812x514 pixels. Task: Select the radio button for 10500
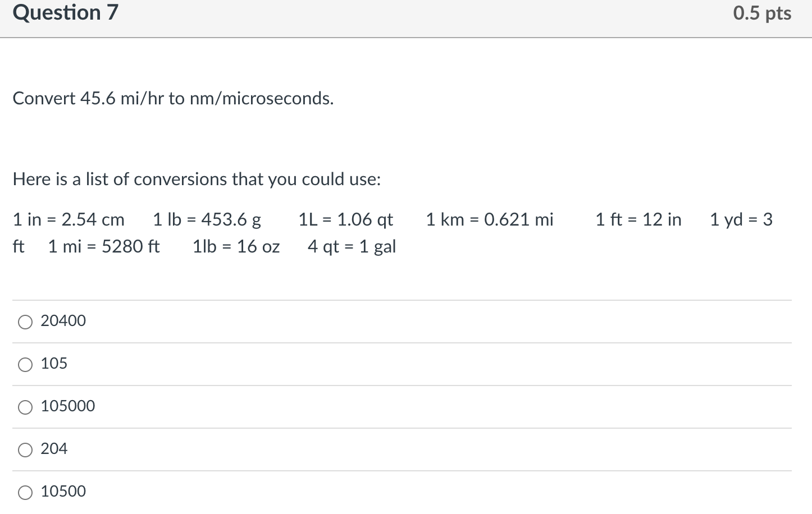[25, 493]
